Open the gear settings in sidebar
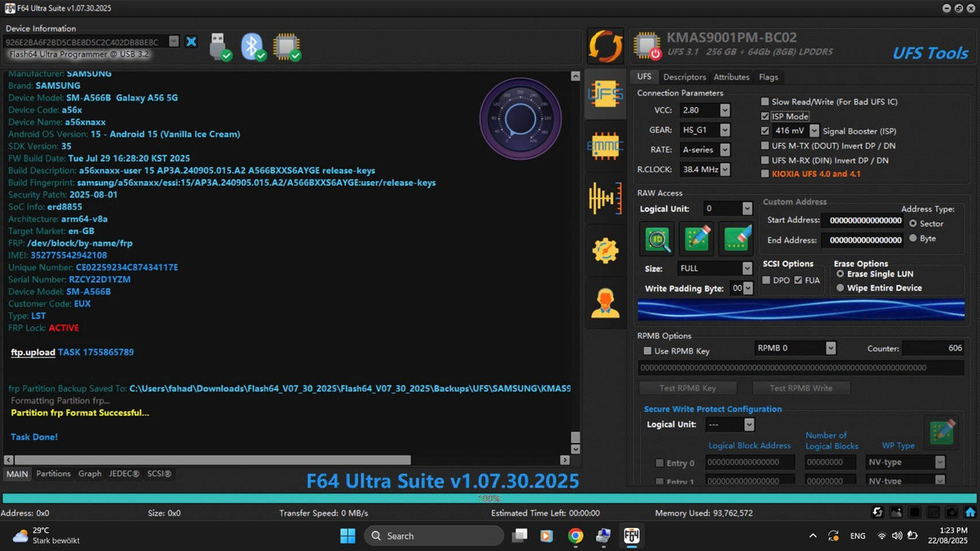This screenshot has height=551, width=980. tap(605, 251)
